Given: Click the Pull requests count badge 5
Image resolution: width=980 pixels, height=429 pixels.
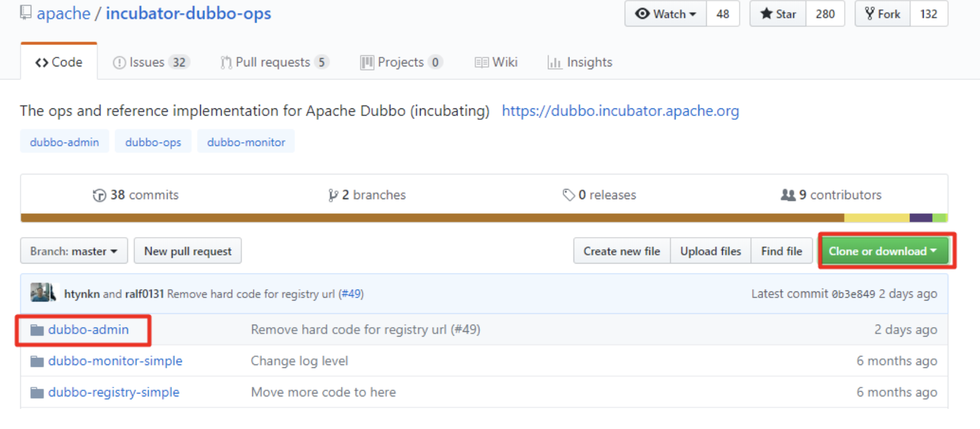Looking at the screenshot, I should tap(322, 62).
